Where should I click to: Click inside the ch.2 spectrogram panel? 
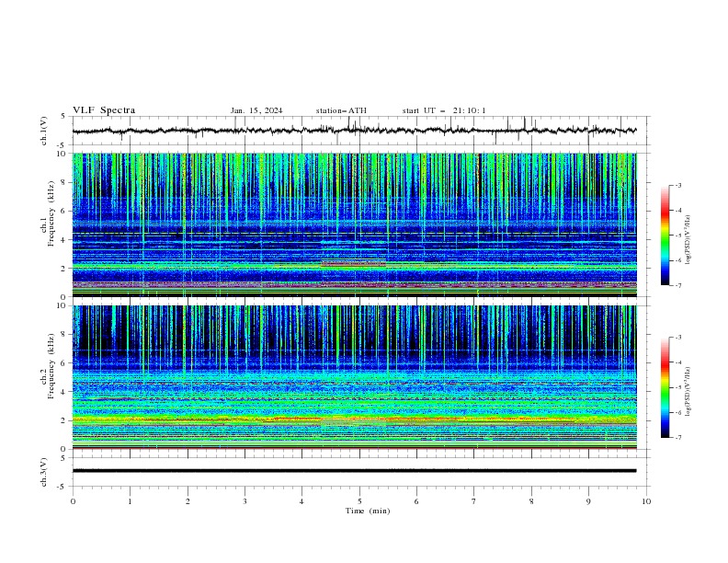click(354, 377)
